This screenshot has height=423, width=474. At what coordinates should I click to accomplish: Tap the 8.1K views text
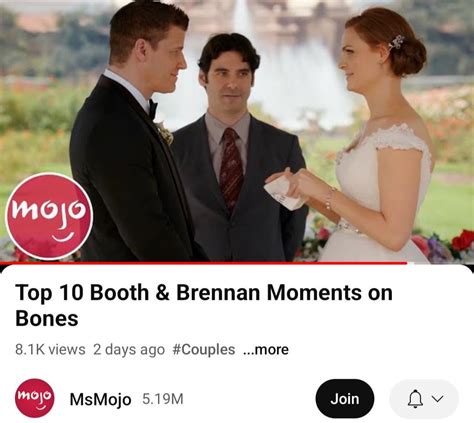point(50,350)
